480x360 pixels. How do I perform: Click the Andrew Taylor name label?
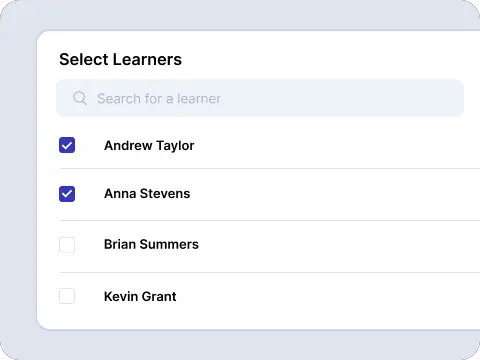click(x=149, y=146)
